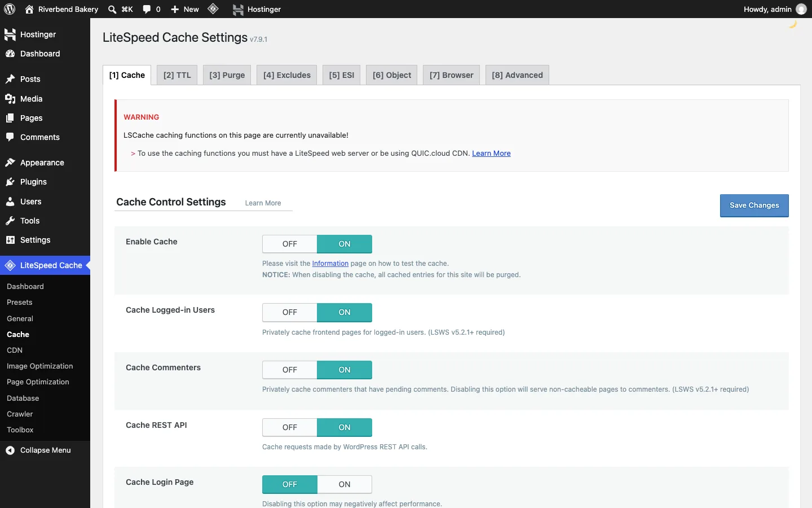
Task: Click the plus New icon in admin bar
Action: (175, 9)
